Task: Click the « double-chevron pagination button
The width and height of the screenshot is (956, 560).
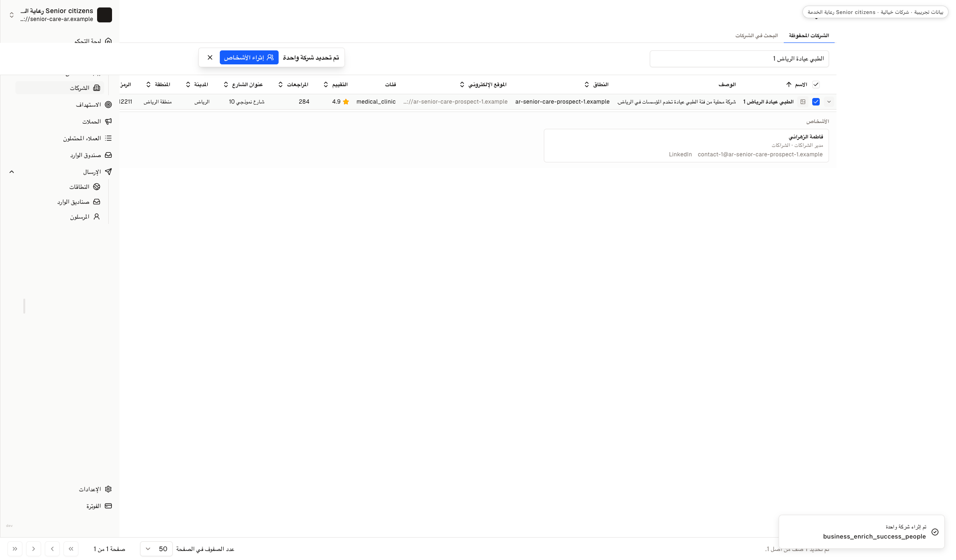Action: click(71, 549)
